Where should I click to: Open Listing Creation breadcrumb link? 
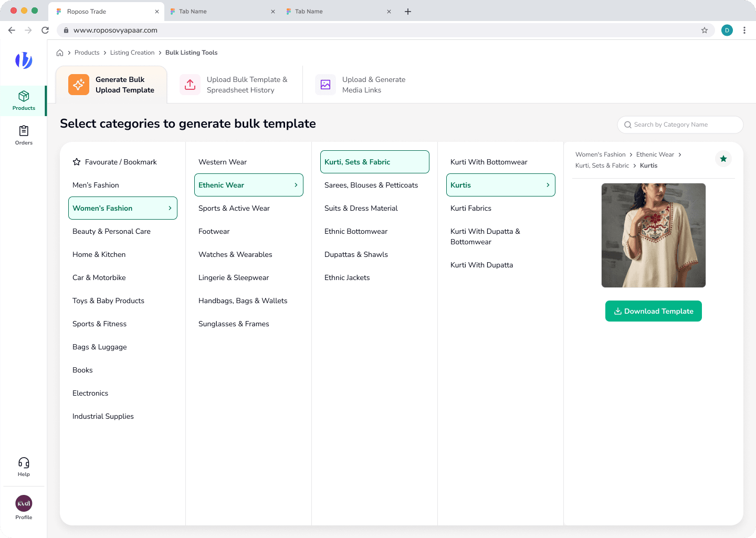132,53
